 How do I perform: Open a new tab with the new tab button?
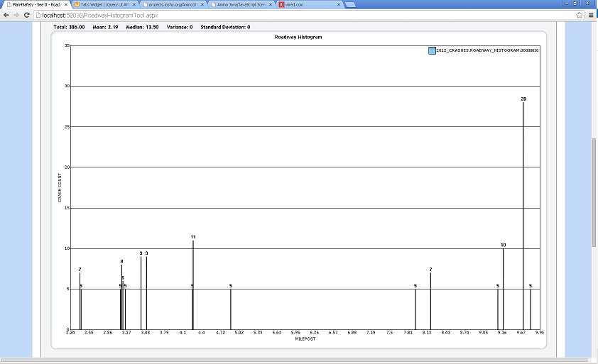(x=350, y=4)
